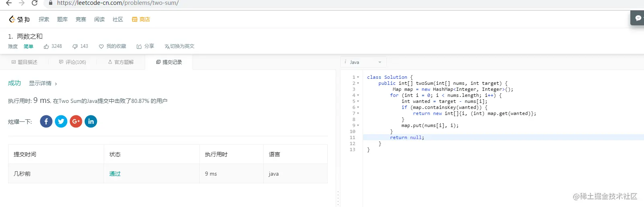The image size is (644, 207).
Task: Open the 官方题解 tab
Action: pos(121,62)
